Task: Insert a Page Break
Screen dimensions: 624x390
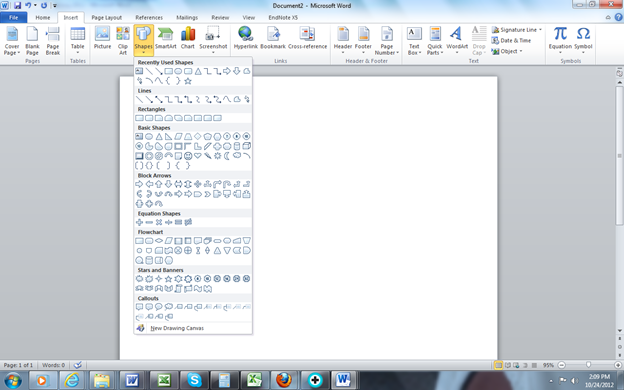Action: click(x=53, y=40)
